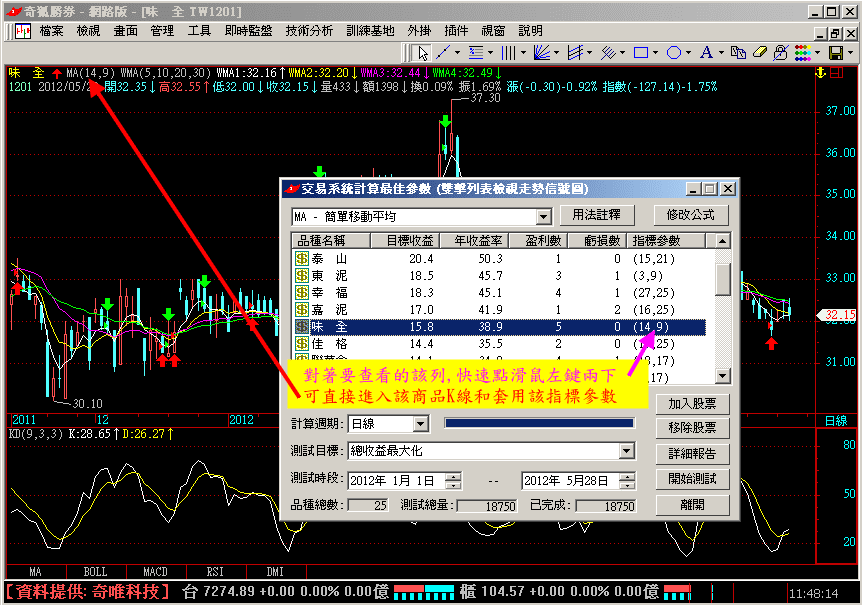Click the 用法註釋 button
This screenshot has width=862, height=605.
[x=597, y=215]
